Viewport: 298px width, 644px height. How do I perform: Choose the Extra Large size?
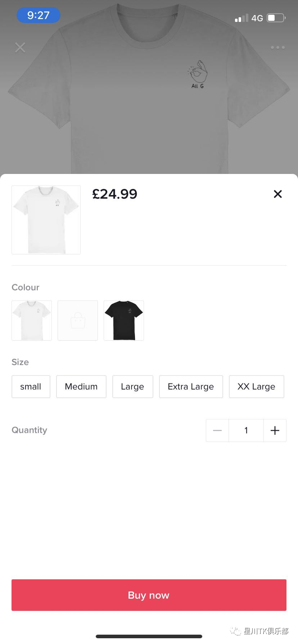pyautogui.click(x=191, y=387)
